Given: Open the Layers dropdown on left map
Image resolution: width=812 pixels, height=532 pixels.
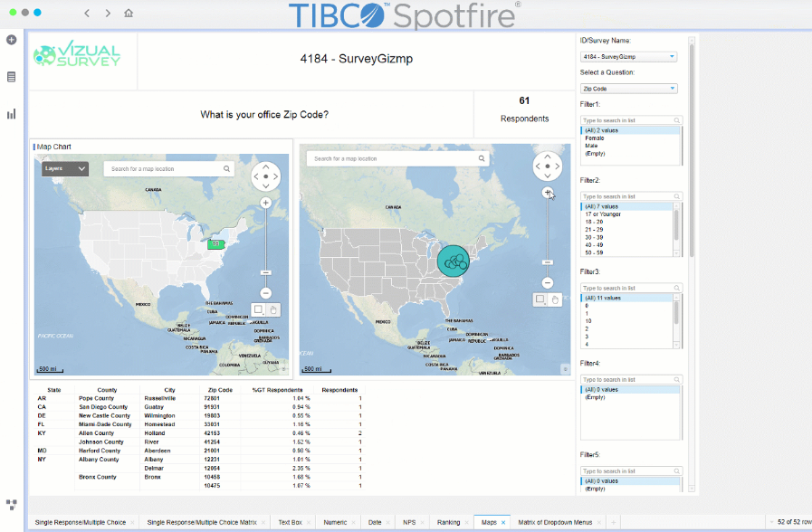Looking at the screenshot, I should pyautogui.click(x=65, y=168).
